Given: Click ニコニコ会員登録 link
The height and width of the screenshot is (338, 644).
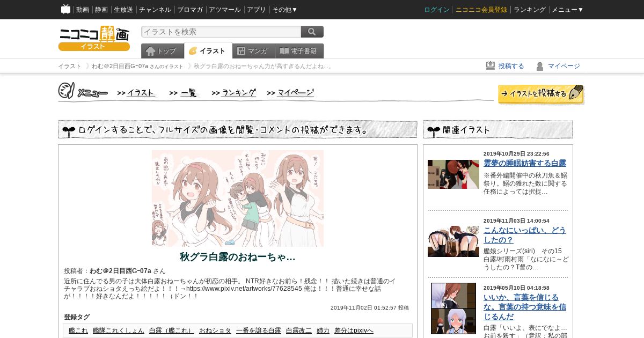Looking at the screenshot, I should pos(481,10).
